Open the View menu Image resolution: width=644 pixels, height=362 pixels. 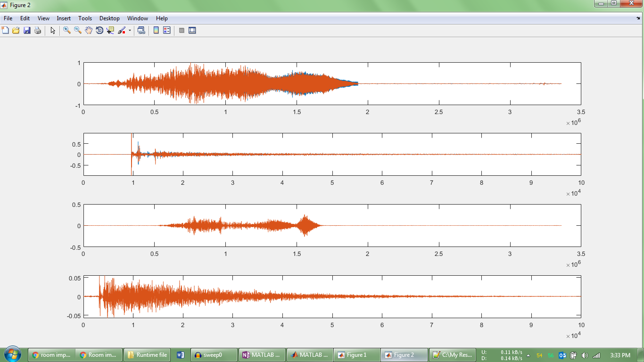click(x=43, y=18)
